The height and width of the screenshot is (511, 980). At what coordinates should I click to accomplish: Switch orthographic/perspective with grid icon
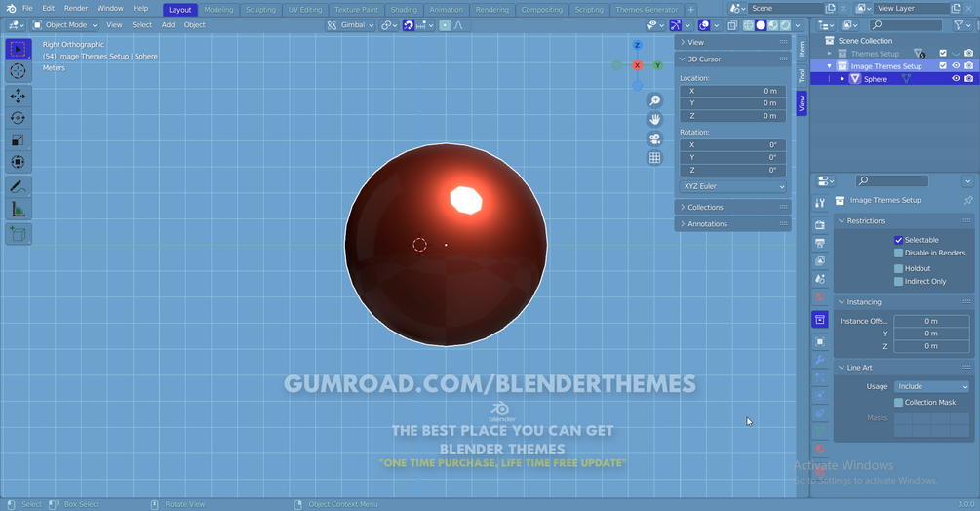tap(654, 158)
